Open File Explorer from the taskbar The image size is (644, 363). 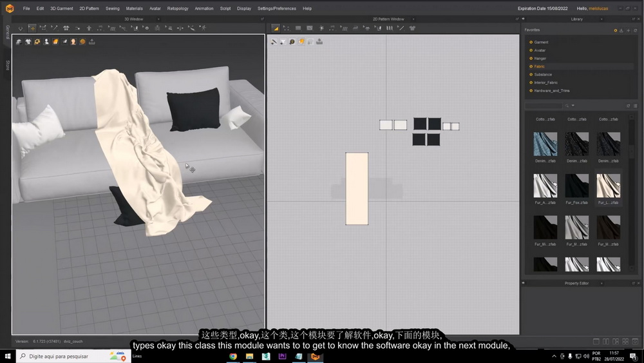pyautogui.click(x=249, y=356)
